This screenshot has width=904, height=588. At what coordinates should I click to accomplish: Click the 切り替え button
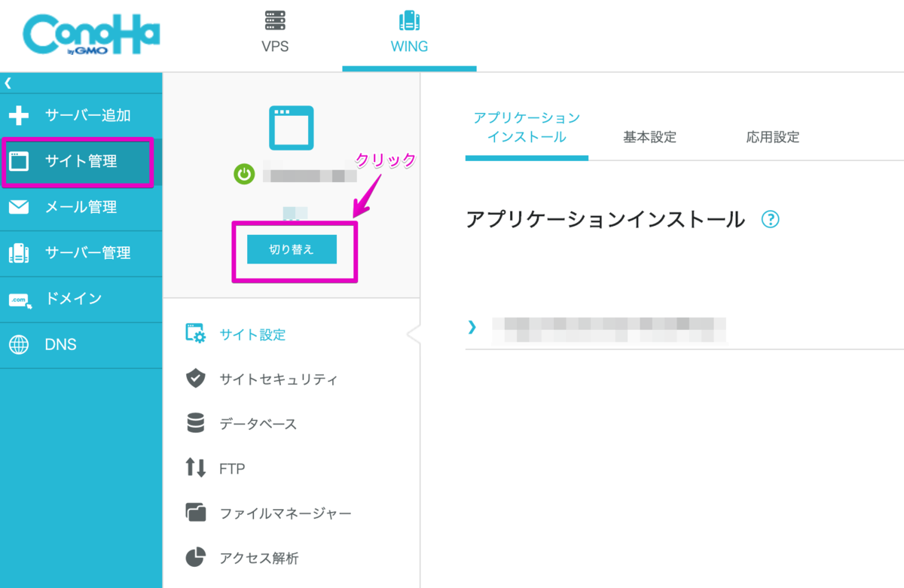[292, 250]
